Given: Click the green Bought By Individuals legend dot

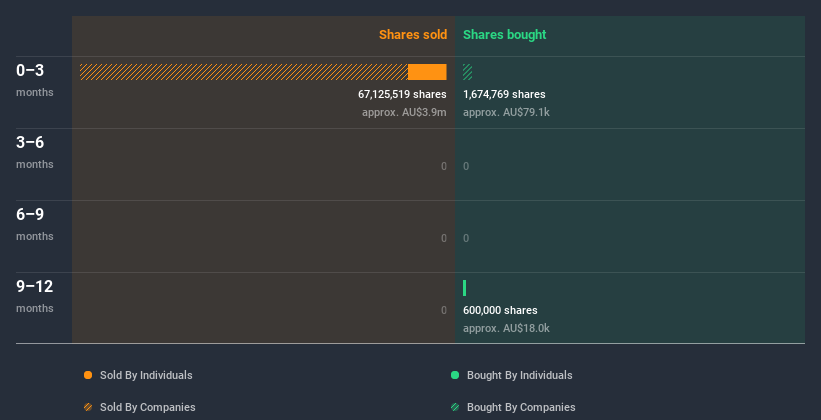Looking at the screenshot, I should pos(455,375).
